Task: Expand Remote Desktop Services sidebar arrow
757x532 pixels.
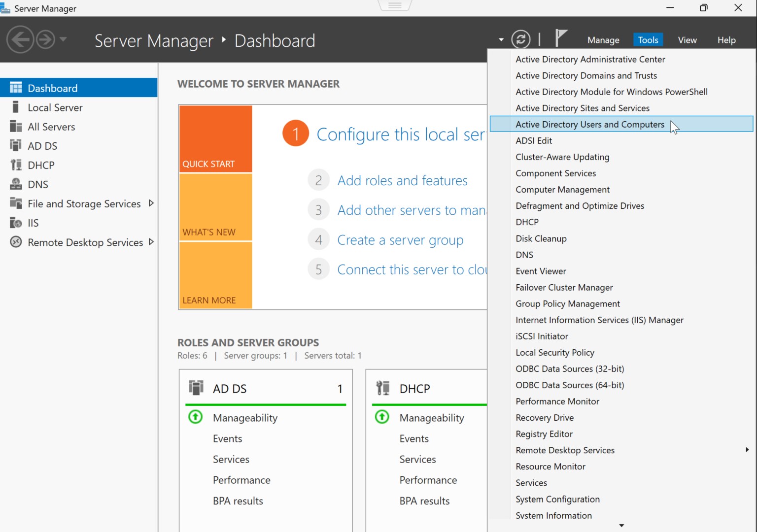Action: [x=151, y=242]
